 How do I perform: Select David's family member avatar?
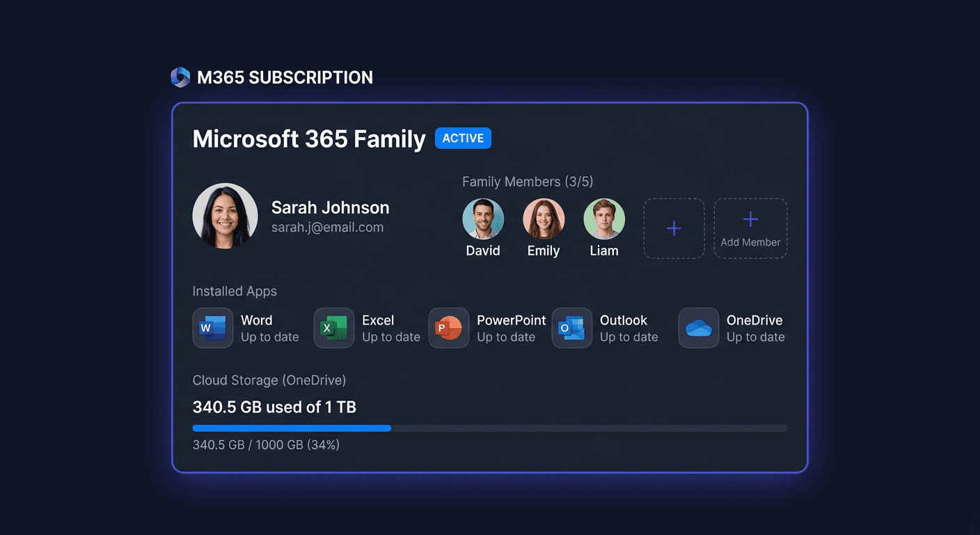(x=483, y=218)
